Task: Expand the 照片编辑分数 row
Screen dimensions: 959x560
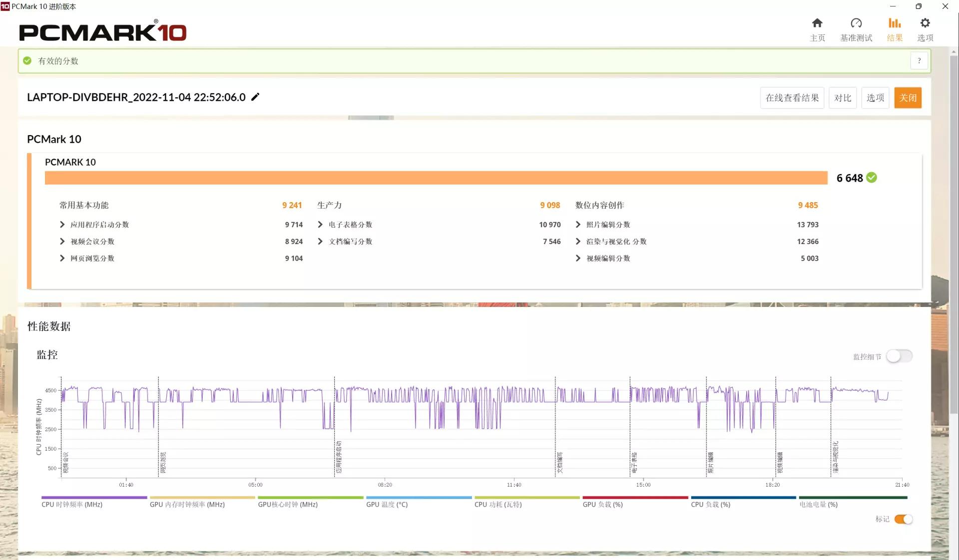Action: tap(578, 225)
